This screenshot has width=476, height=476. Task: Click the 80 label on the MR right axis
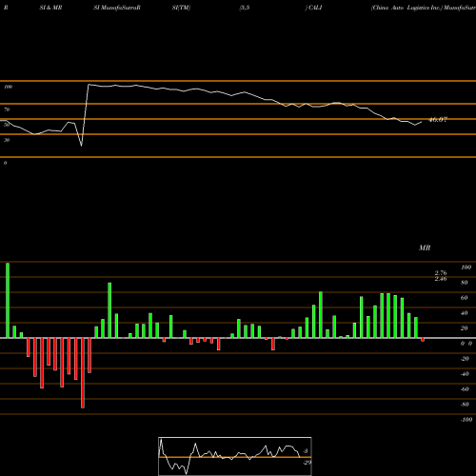(x=465, y=283)
